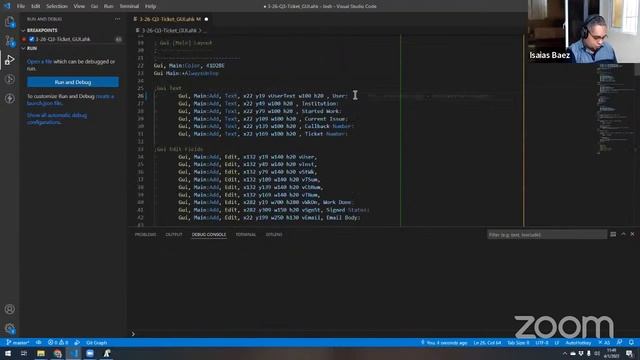Open the File menu
The height and width of the screenshot is (360, 640).
21,6
